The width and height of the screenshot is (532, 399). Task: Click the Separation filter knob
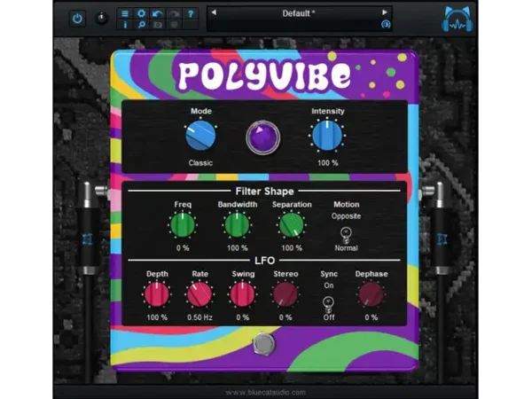click(292, 225)
